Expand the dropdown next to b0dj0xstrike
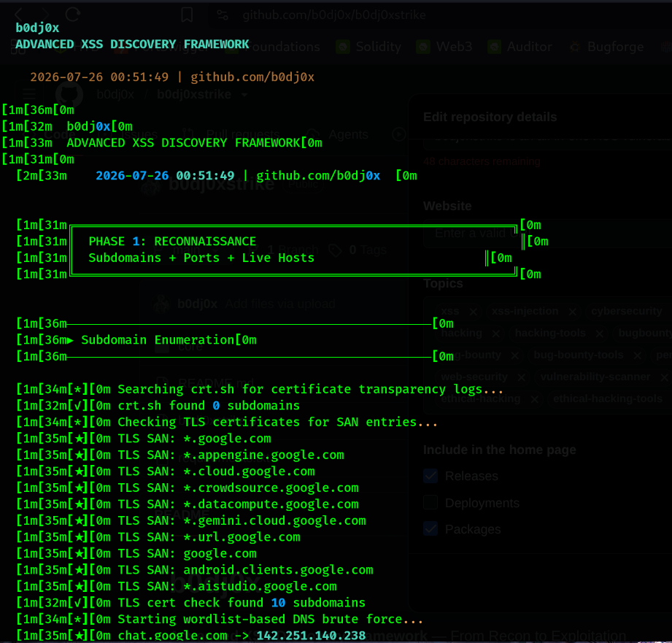672x643 pixels. [x=244, y=94]
